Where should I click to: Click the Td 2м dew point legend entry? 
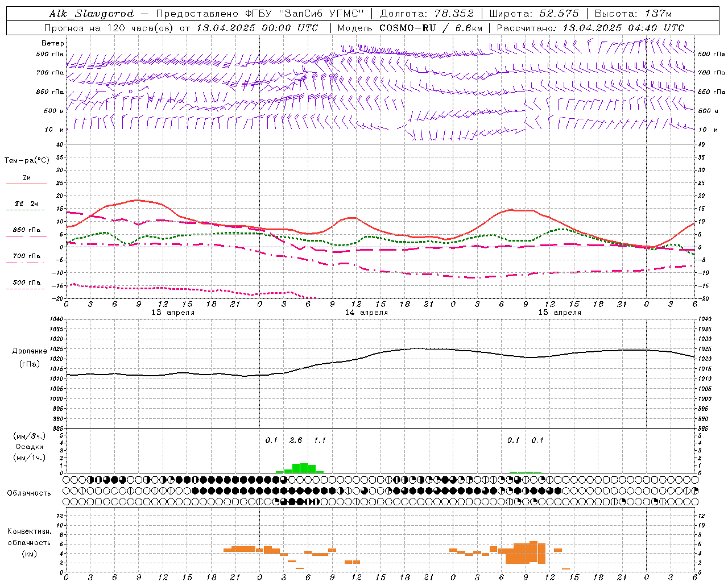[26, 203]
